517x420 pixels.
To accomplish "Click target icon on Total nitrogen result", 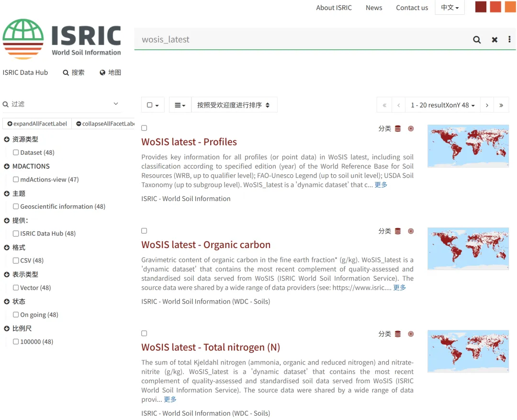I will tap(411, 334).
